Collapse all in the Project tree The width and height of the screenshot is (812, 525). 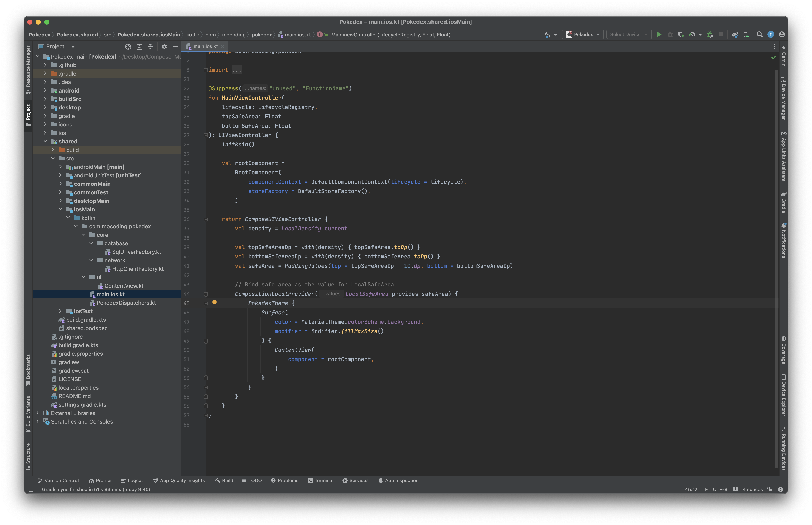pyautogui.click(x=150, y=47)
